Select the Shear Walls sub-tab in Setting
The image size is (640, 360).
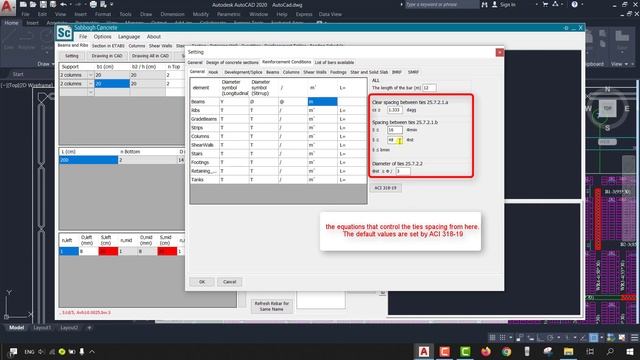pos(315,72)
